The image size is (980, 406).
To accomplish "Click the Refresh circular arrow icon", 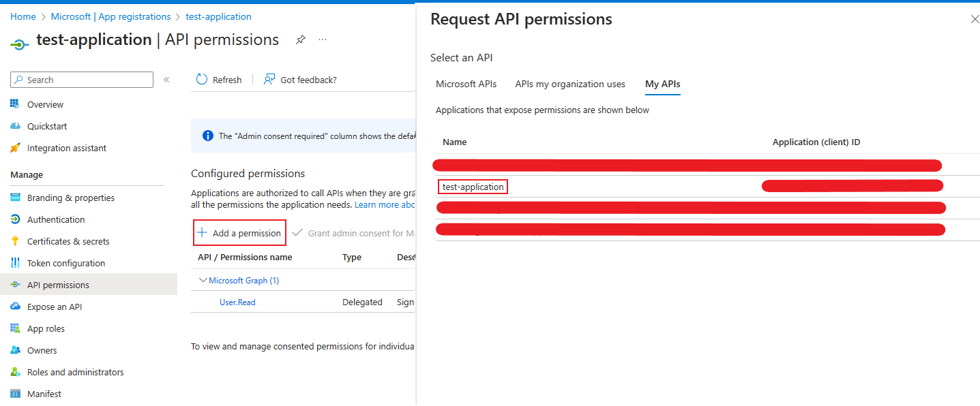I will pyautogui.click(x=202, y=80).
